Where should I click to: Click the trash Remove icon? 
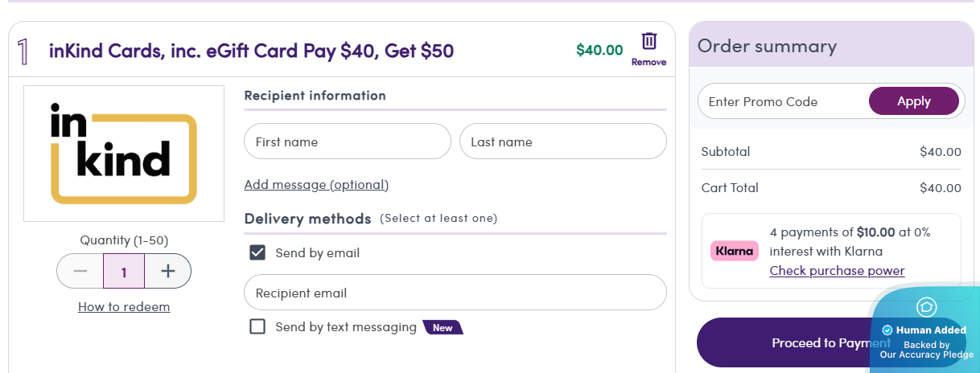coord(649,42)
